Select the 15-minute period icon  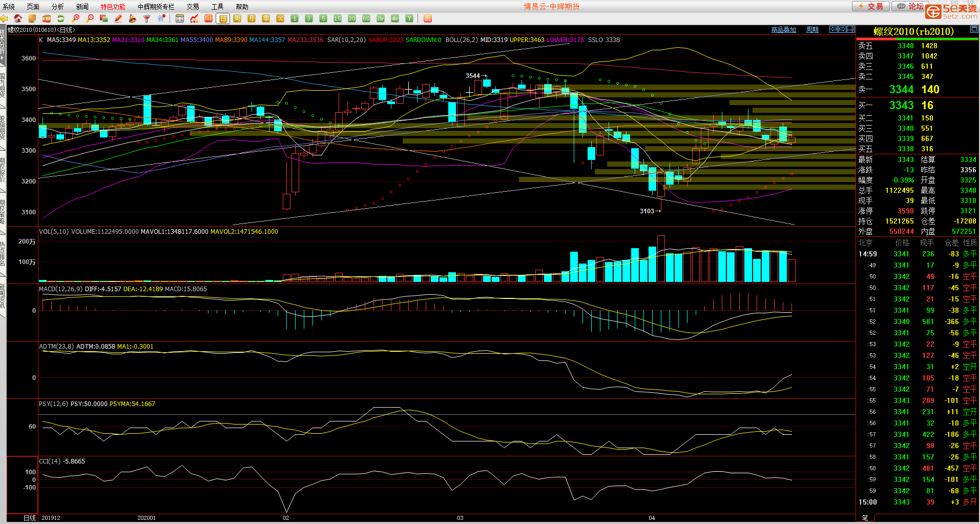pos(338,18)
